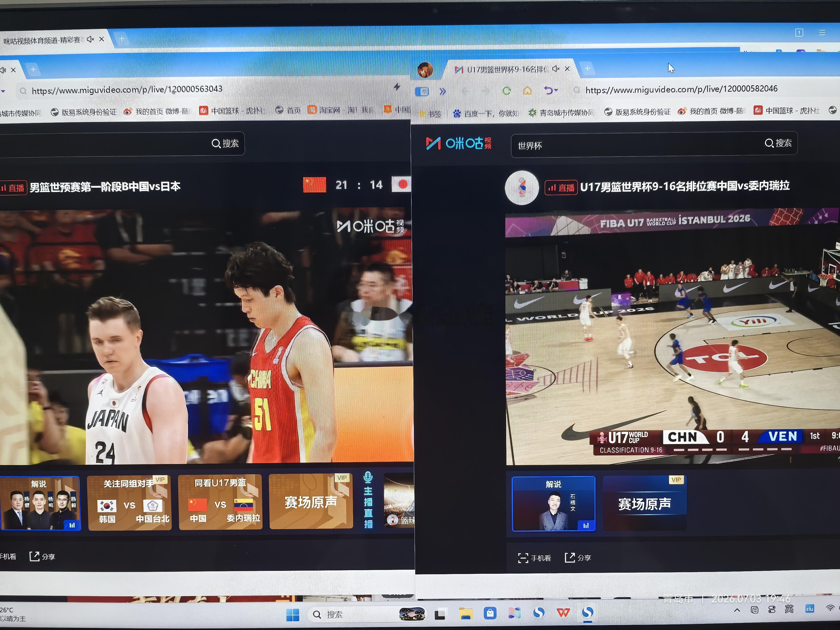Go to home page in right browser window
The height and width of the screenshot is (630, 840).
[x=527, y=90]
